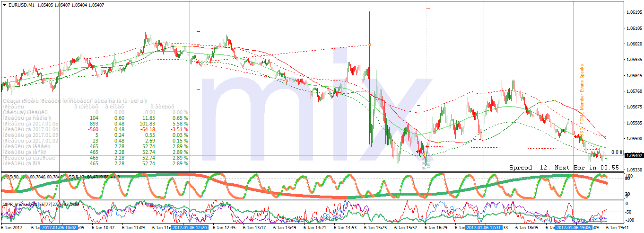Image resolution: width=644 pixels, height=233 pixels.
Task: Click the price scale value 1.06020
Action: tap(634, 44)
